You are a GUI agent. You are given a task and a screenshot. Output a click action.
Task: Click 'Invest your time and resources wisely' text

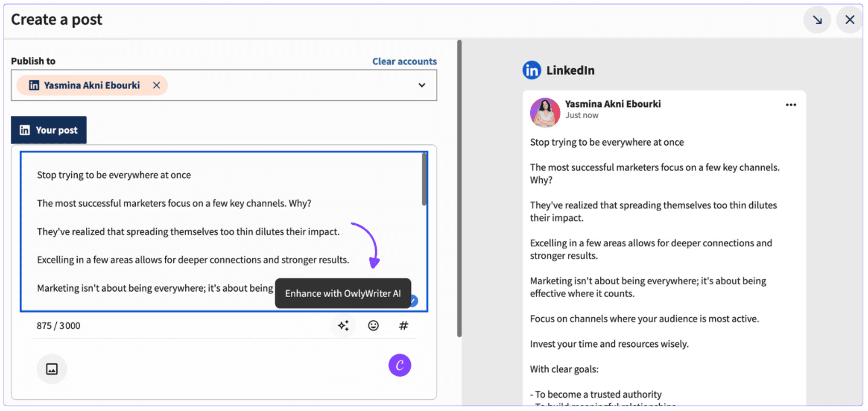point(609,344)
